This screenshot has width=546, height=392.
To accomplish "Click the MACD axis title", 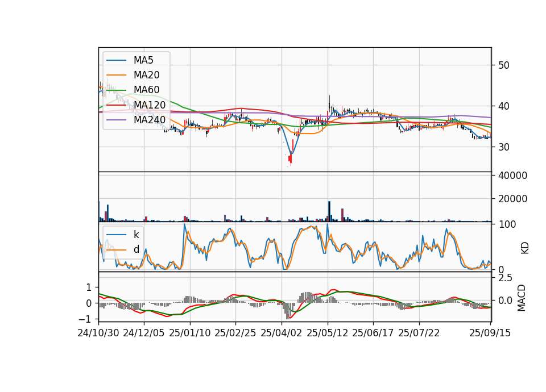I will [x=522, y=298].
